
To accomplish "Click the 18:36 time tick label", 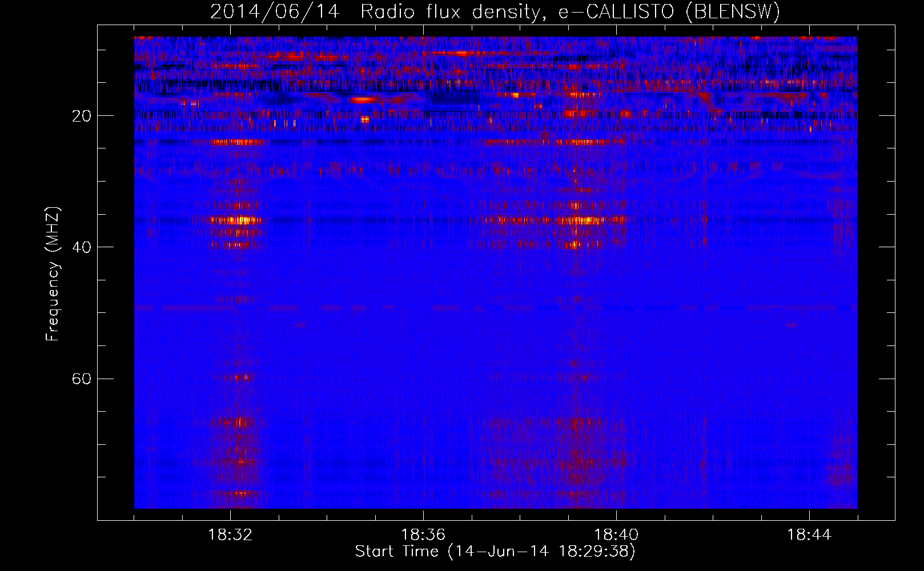I will pos(423,535).
